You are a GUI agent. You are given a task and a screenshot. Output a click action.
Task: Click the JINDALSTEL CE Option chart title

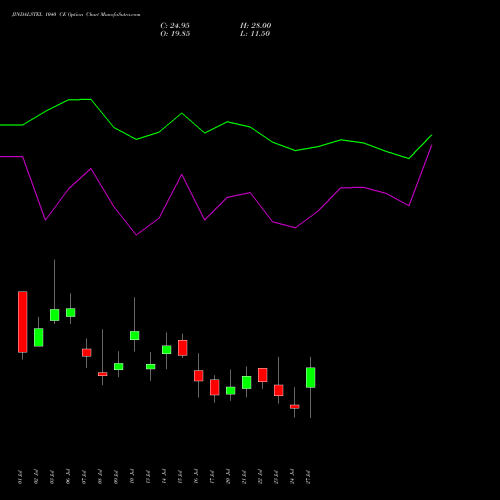click(x=76, y=15)
